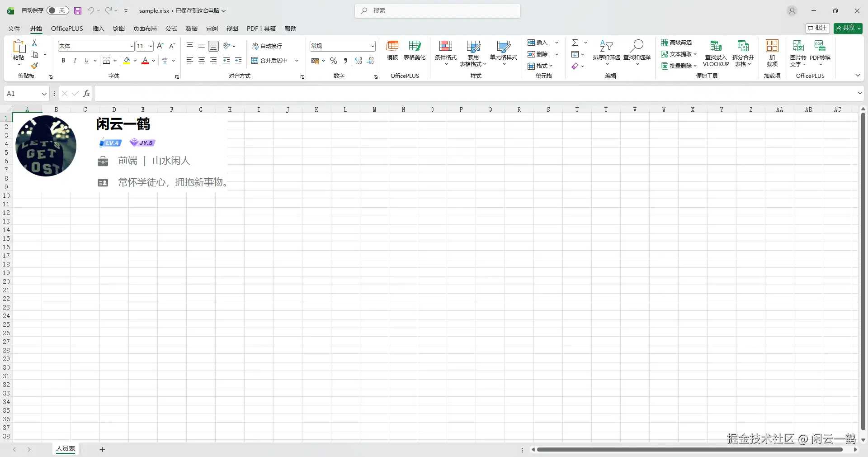
Task: Select the 人员表 sheet tab
Action: [x=66, y=449]
